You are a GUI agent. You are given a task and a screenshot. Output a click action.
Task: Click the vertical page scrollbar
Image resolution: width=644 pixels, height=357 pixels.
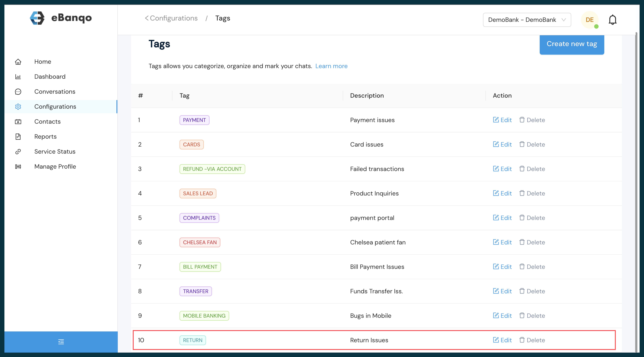click(637, 192)
